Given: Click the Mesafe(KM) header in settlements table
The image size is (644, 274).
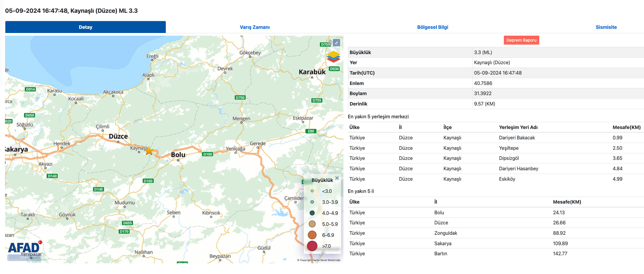Looking at the screenshot, I should (x=626, y=127).
